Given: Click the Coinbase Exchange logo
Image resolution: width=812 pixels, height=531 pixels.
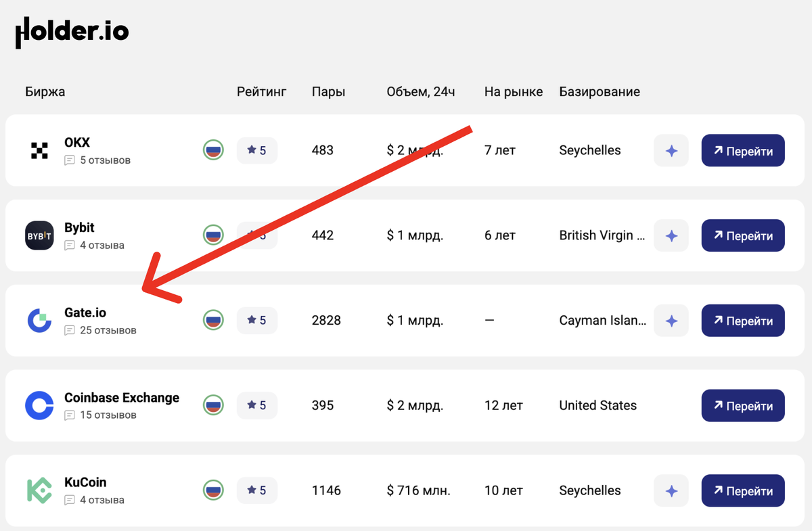Looking at the screenshot, I should click(39, 406).
